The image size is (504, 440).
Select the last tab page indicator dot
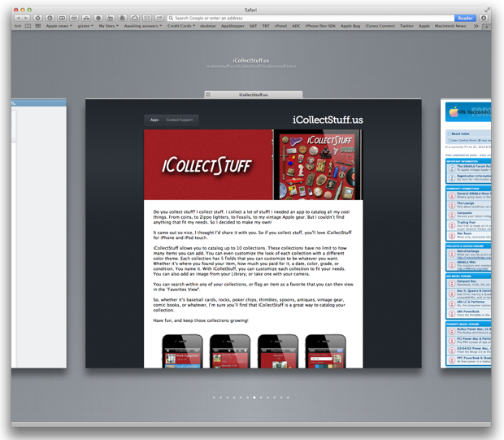288,398
